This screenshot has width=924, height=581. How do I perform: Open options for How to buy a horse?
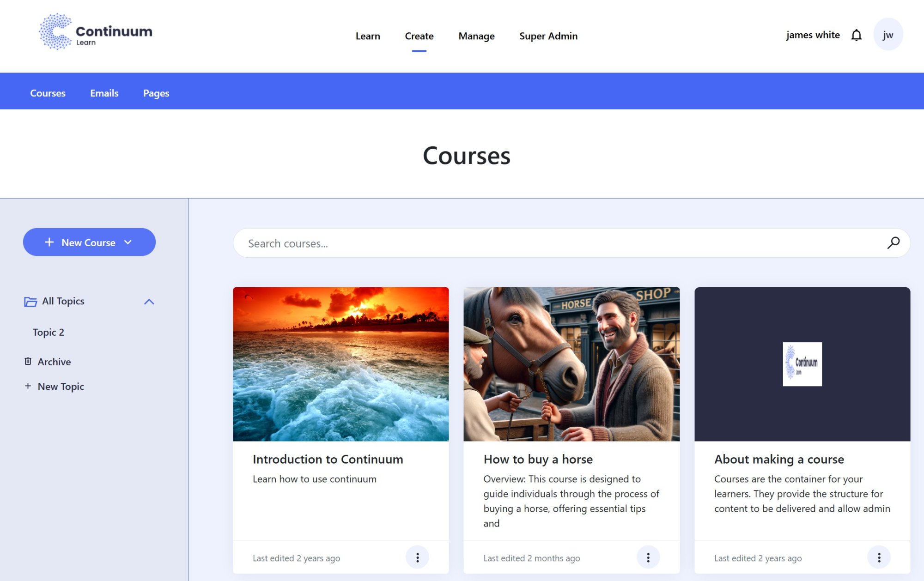click(x=648, y=557)
